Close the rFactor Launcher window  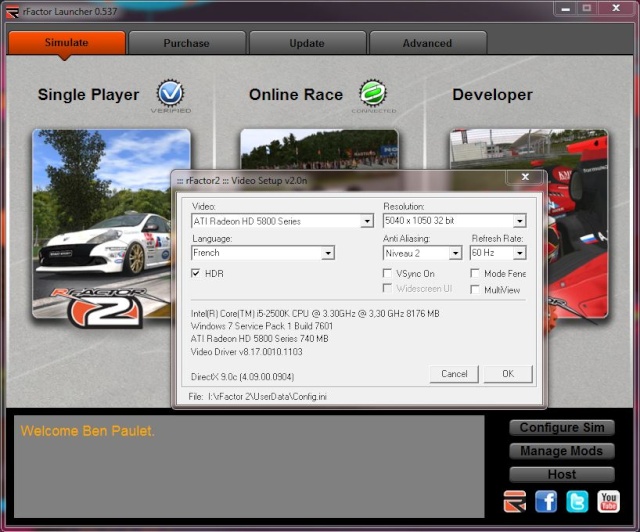[616, 9]
